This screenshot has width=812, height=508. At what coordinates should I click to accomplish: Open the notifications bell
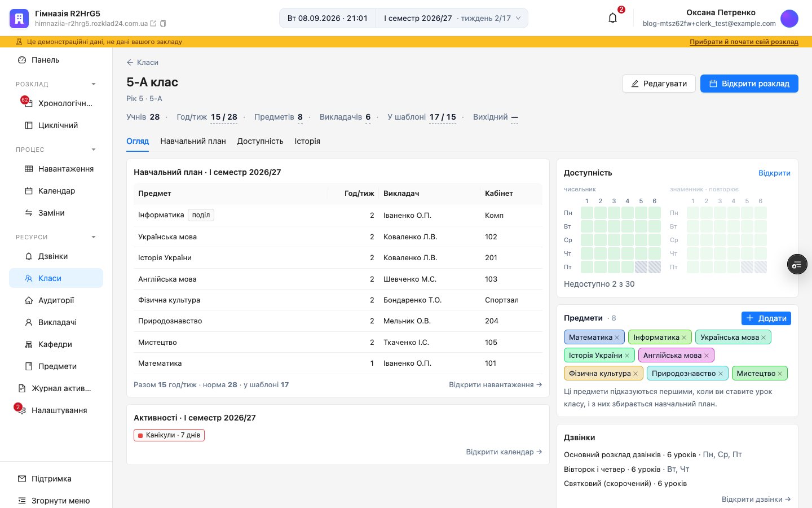click(x=613, y=18)
